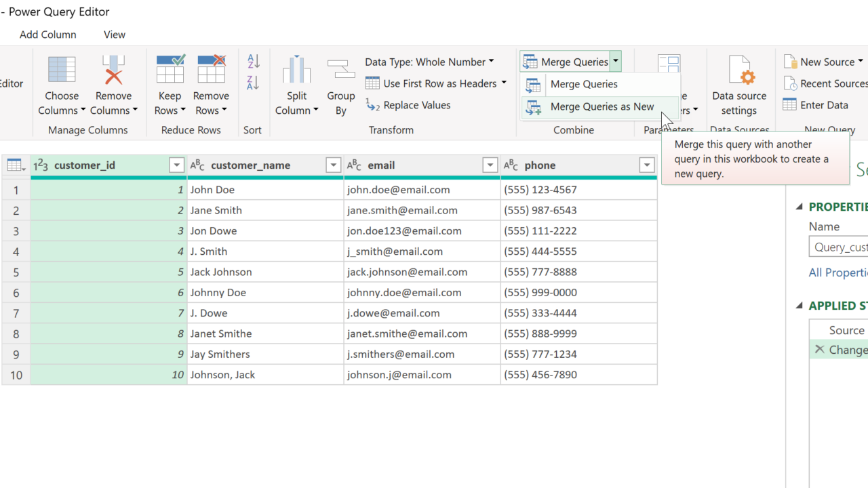Screen dimensions: 868x488
Task: Select Merge Queries as New menu option
Action: click(x=601, y=106)
